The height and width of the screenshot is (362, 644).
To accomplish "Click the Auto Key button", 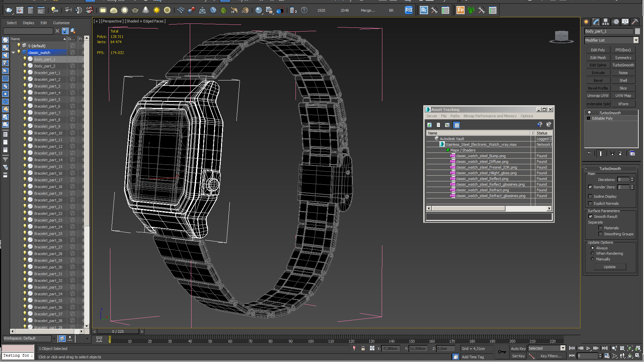I will pos(518,349).
